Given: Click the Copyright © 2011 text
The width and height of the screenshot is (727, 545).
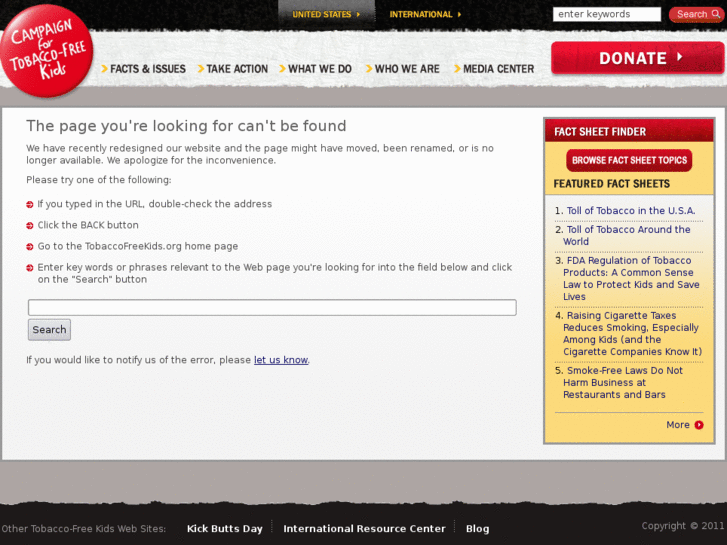Looking at the screenshot, I should pyautogui.click(x=683, y=526).
